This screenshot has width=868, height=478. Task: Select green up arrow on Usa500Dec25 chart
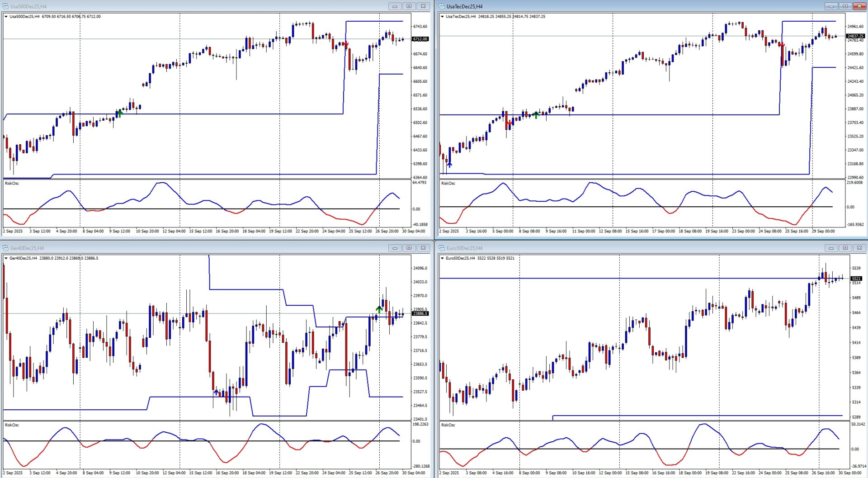(119, 114)
